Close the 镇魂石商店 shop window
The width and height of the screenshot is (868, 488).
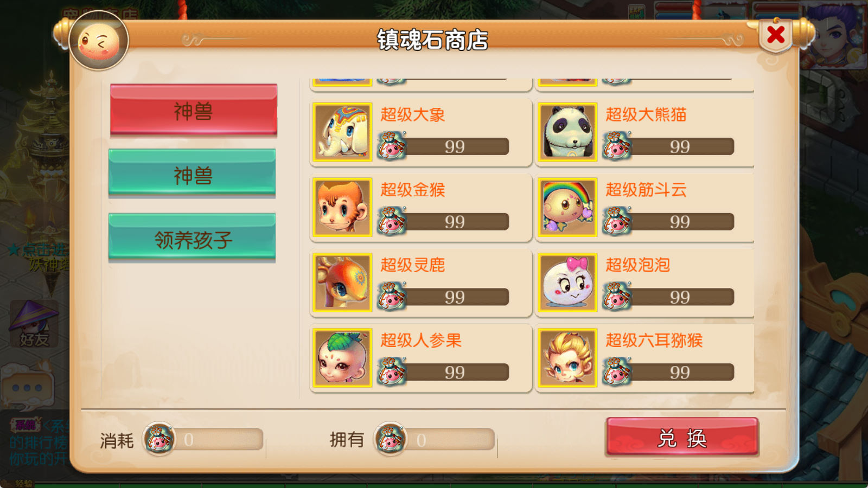coord(776,35)
